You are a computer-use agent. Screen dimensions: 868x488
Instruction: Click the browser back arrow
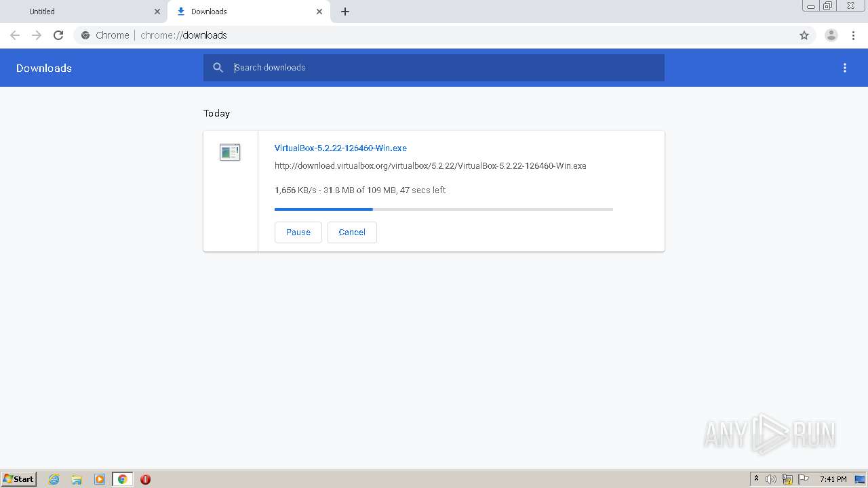click(x=15, y=35)
